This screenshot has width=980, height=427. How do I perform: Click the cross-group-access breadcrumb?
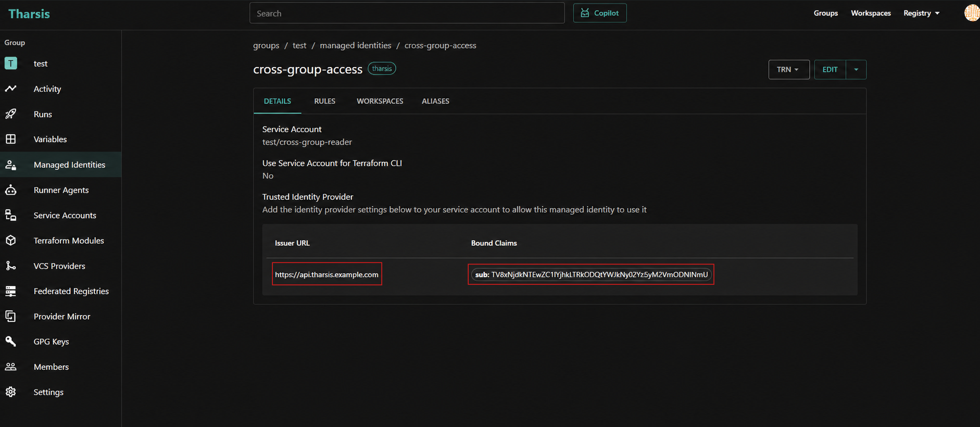tap(441, 45)
